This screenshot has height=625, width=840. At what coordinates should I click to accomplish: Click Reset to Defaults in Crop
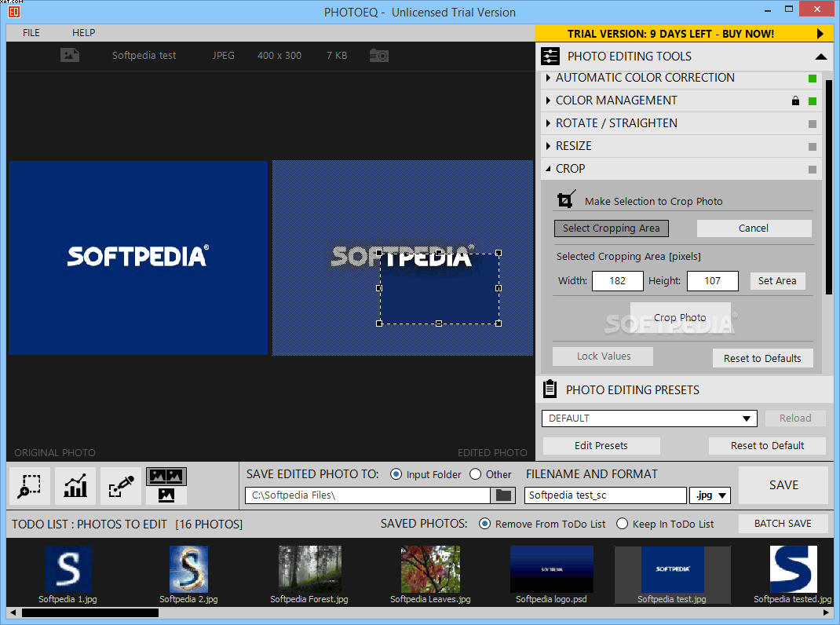[762, 358]
